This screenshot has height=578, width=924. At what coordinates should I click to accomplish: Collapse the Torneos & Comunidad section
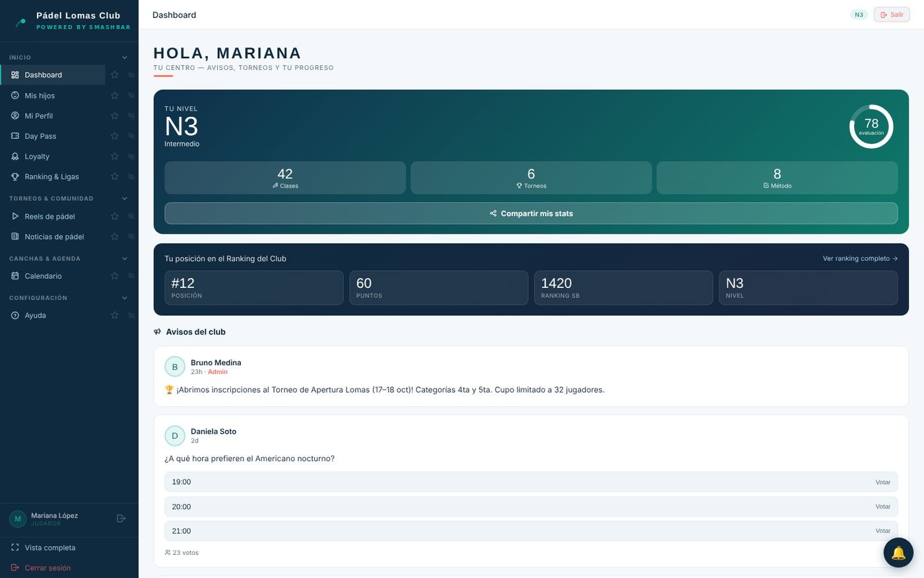[x=125, y=198]
